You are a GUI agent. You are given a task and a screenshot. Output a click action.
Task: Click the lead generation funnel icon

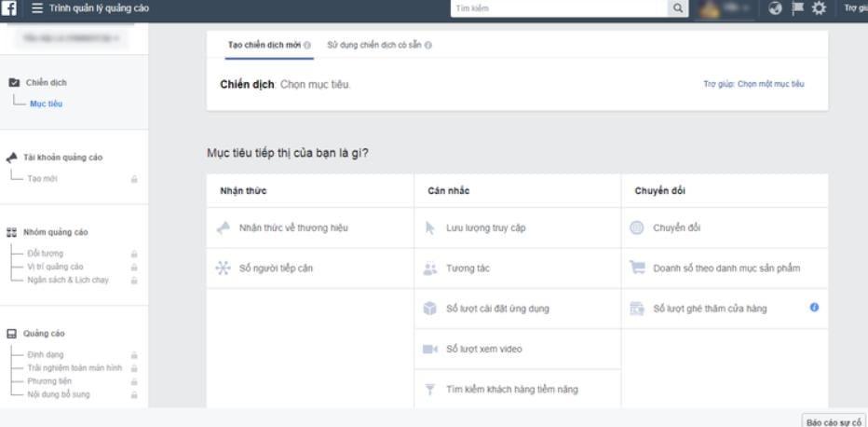(x=429, y=390)
